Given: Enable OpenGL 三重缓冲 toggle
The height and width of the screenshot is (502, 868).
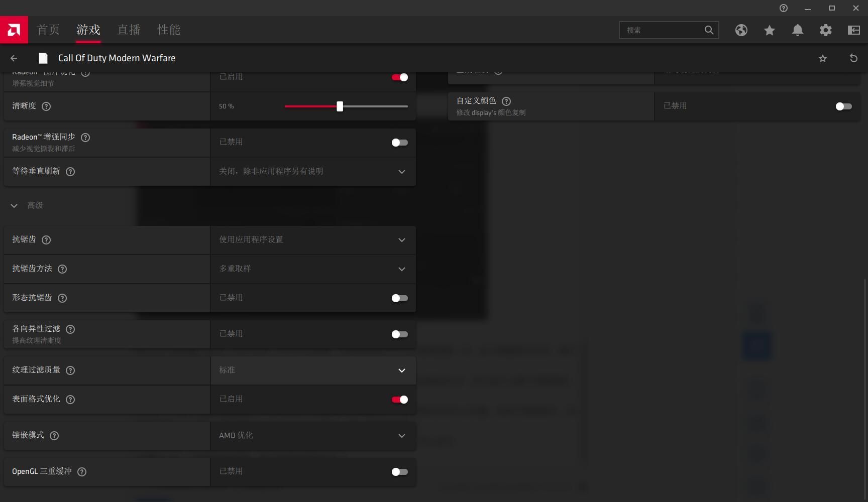Looking at the screenshot, I should [400, 472].
